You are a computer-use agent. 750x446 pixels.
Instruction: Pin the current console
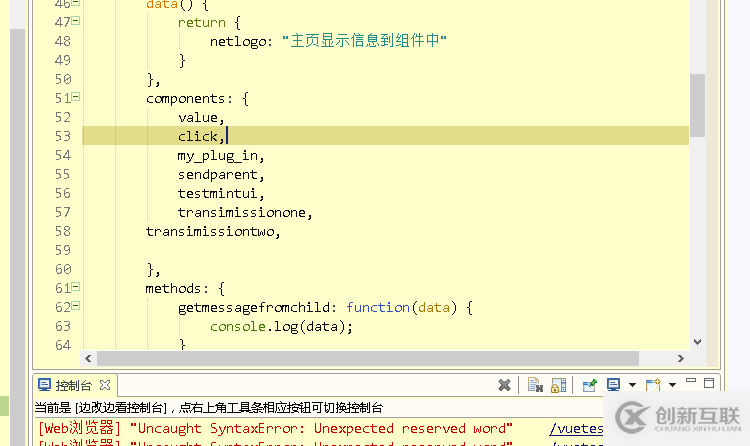click(590, 385)
